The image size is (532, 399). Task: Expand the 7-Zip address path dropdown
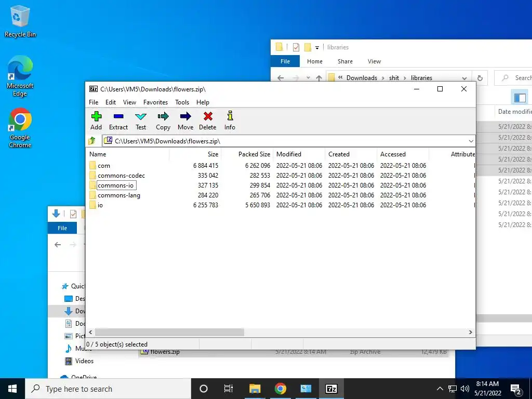pos(471,141)
